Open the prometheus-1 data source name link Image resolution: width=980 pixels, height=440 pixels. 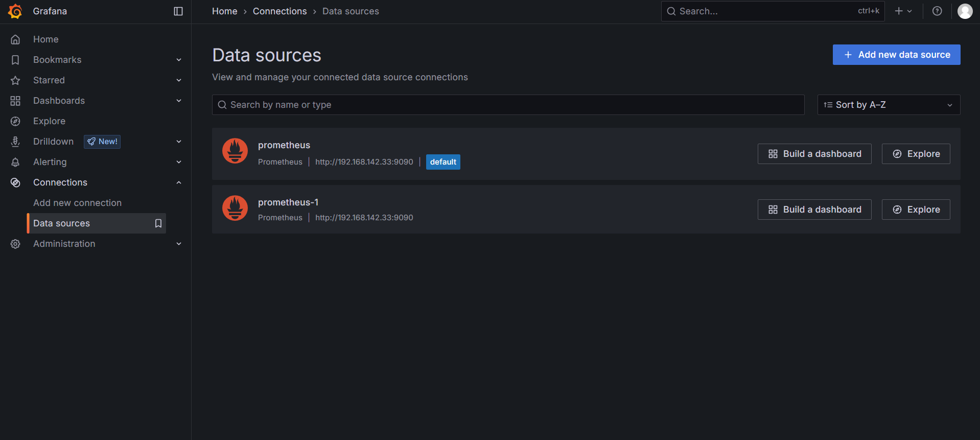point(288,202)
